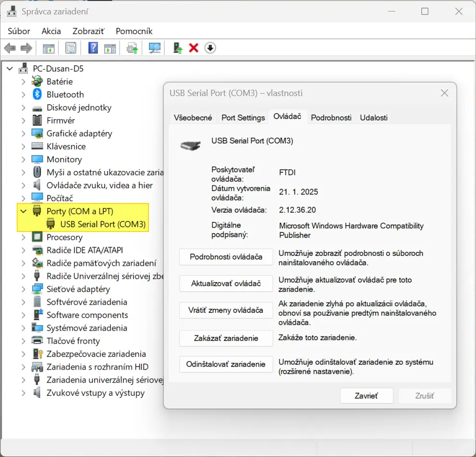Select the scan for hardware changes icon
The height and width of the screenshot is (457, 476).
[x=154, y=48]
